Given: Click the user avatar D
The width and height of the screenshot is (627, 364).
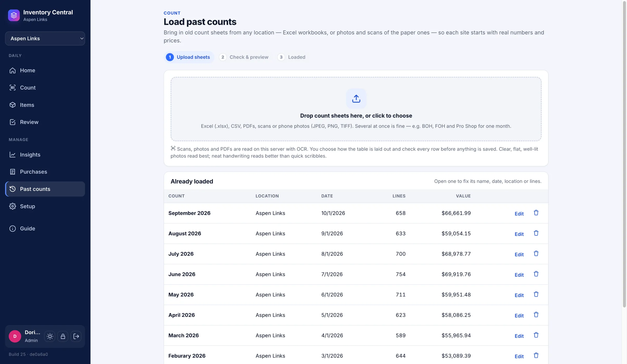Looking at the screenshot, I should tap(15, 336).
